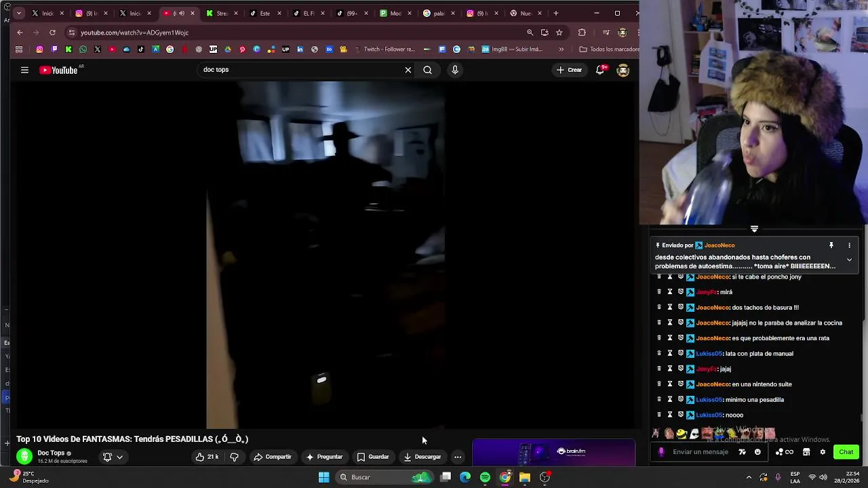868x488 pixels.
Task: Click the taskbar Buscar search box
Action: coord(384,477)
